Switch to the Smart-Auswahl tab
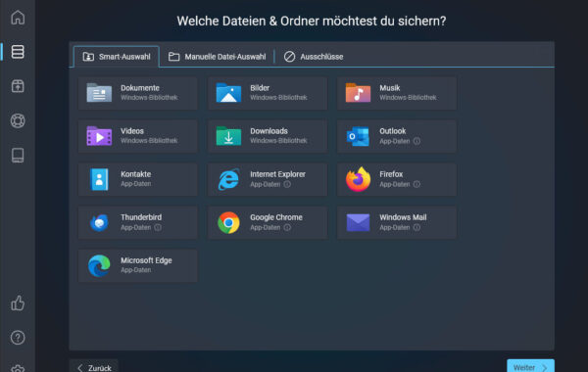Screen dimensions: 588x372 (117, 57)
